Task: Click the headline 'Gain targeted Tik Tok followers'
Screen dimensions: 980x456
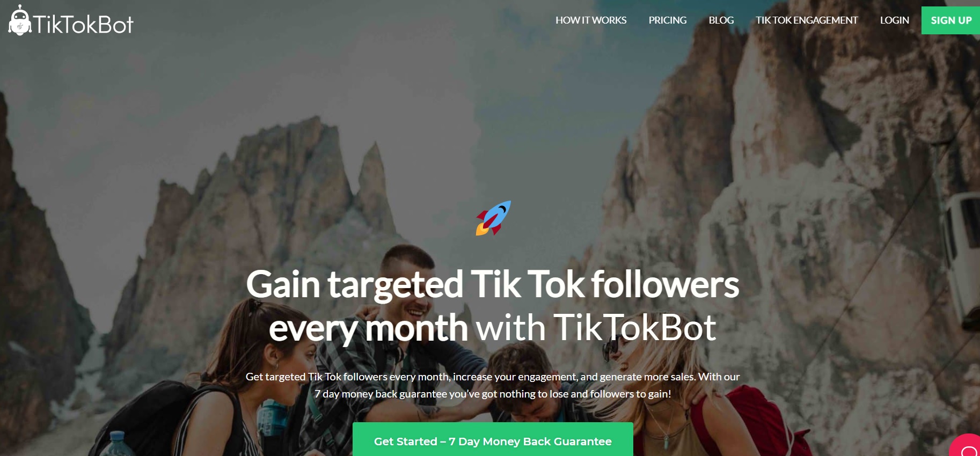Action: (493, 284)
